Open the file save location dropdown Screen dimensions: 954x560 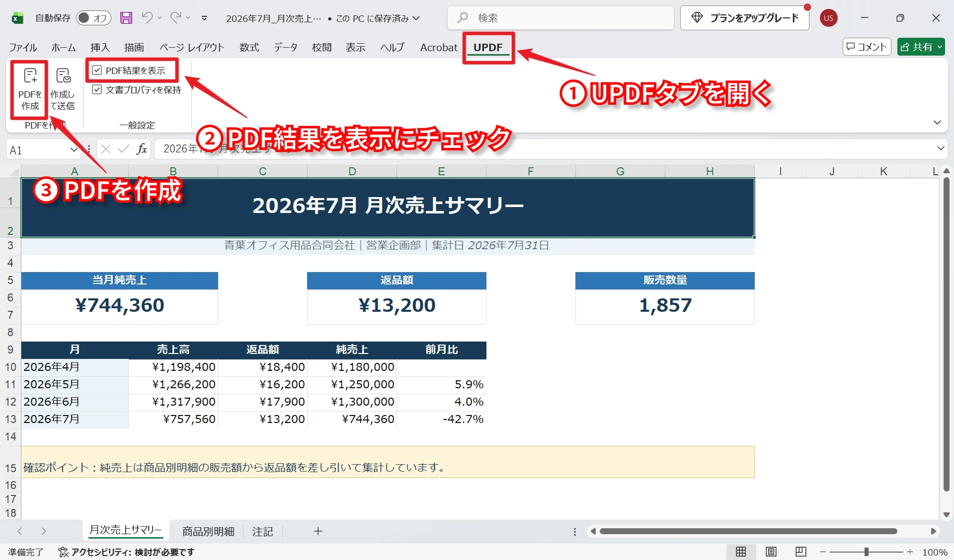pos(416,18)
